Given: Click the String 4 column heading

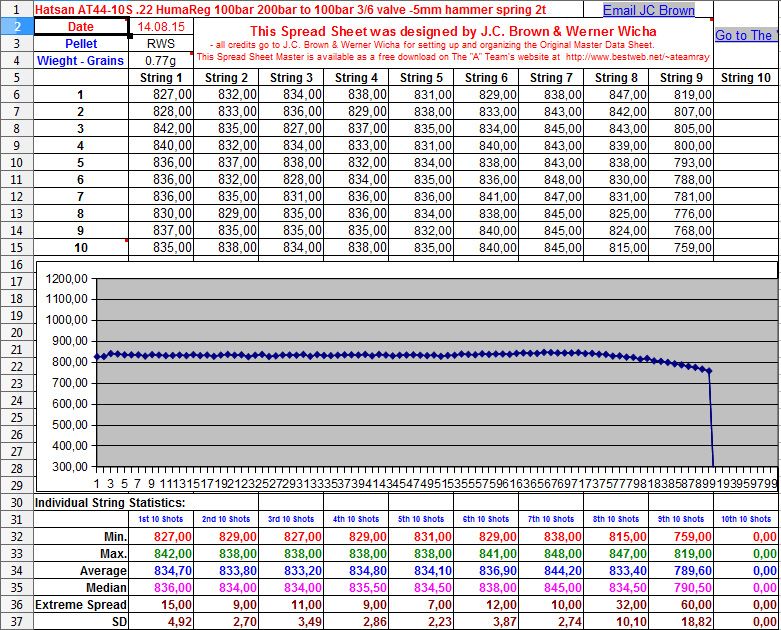Looking at the screenshot, I should (356, 78).
